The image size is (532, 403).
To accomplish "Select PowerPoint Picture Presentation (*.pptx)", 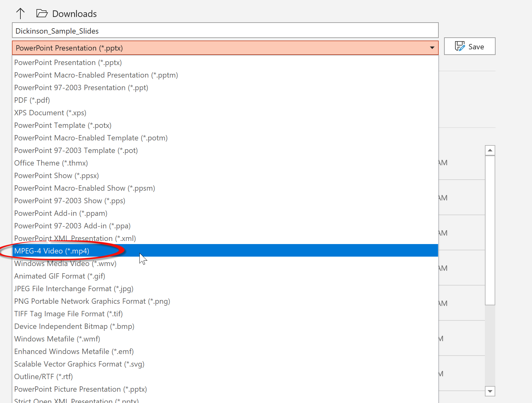I will coord(225,389).
